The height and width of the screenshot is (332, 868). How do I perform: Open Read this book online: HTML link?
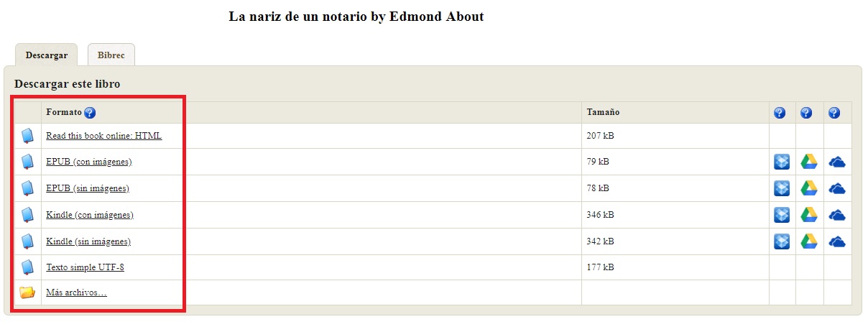(103, 136)
